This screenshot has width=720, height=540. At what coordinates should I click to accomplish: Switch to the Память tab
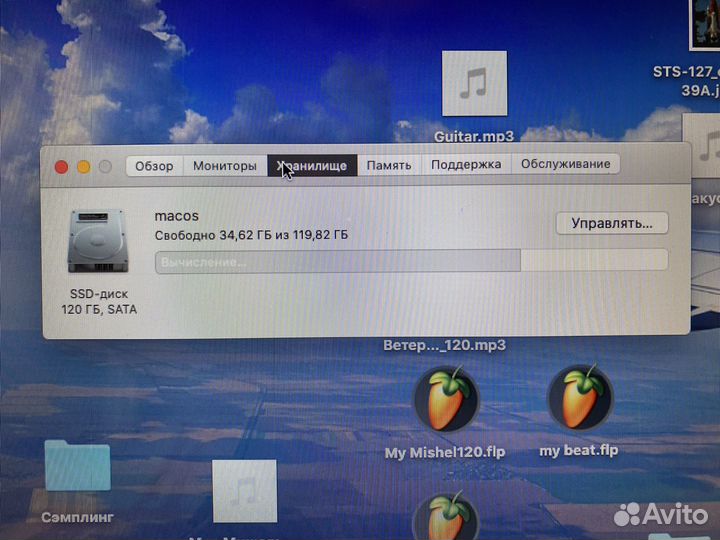coord(389,165)
